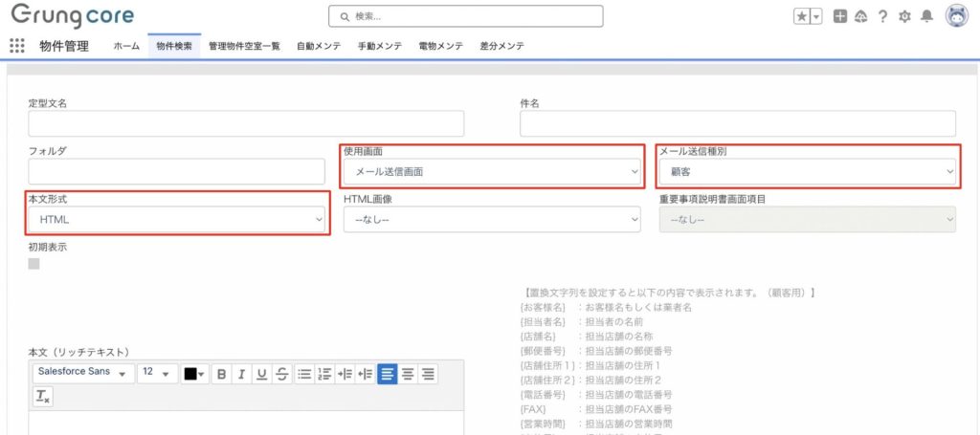
Task: Expand the メール送信種別 dropdown
Action: (807, 172)
